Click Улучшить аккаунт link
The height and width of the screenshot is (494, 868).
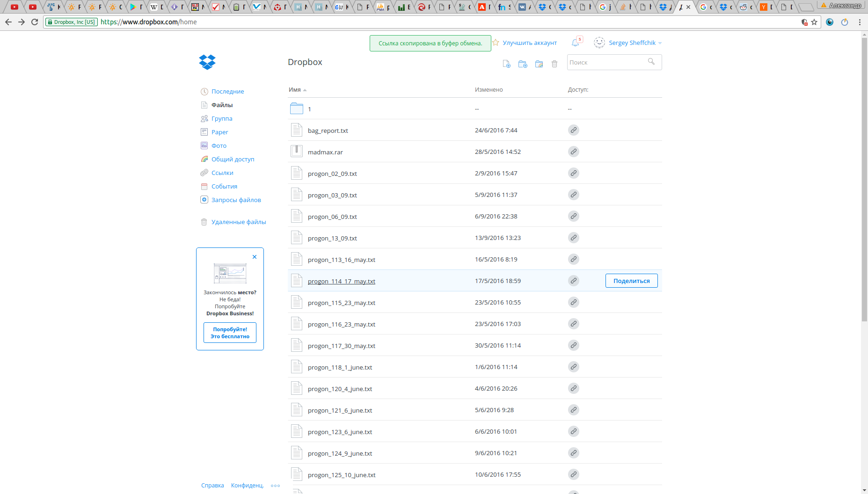tap(530, 43)
